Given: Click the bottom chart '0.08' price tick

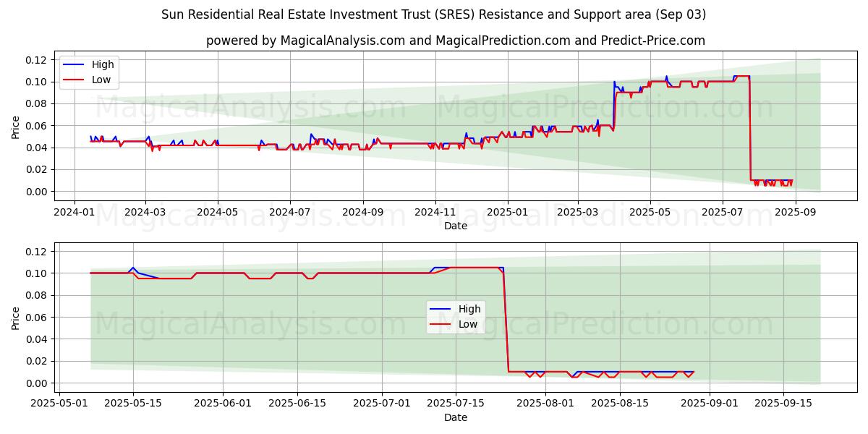Looking at the screenshot, I should pyautogui.click(x=38, y=295).
